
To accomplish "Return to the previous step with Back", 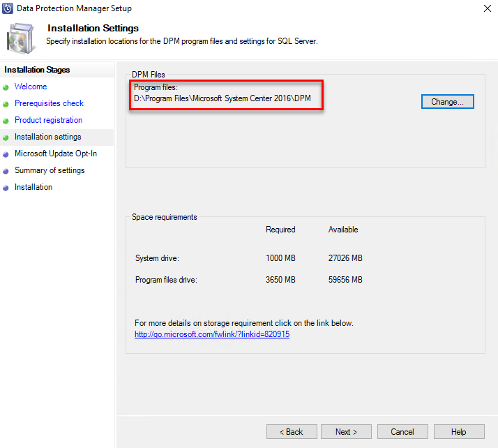I will point(292,431).
